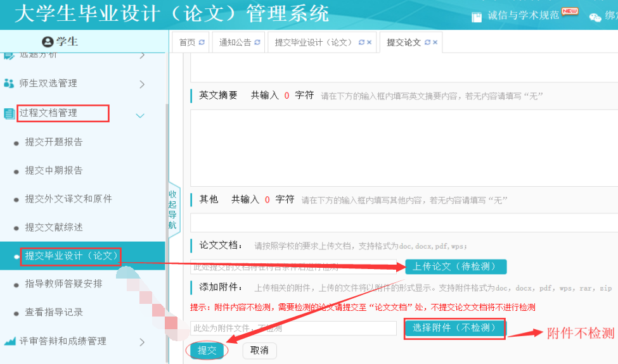Click the WeChat binding icon
This screenshot has width=618, height=364.
pyautogui.click(x=595, y=17)
